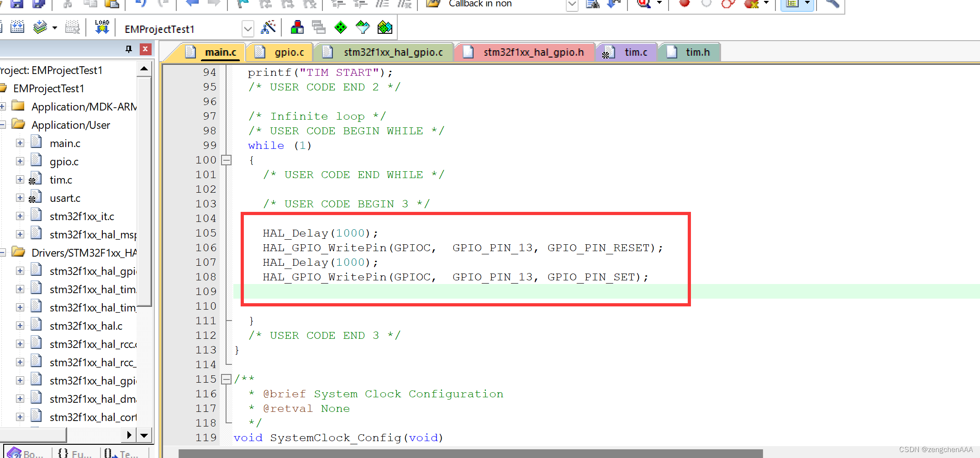Image resolution: width=980 pixels, height=458 pixels.
Task: Collapse the Application/User folder
Action: click(2, 125)
